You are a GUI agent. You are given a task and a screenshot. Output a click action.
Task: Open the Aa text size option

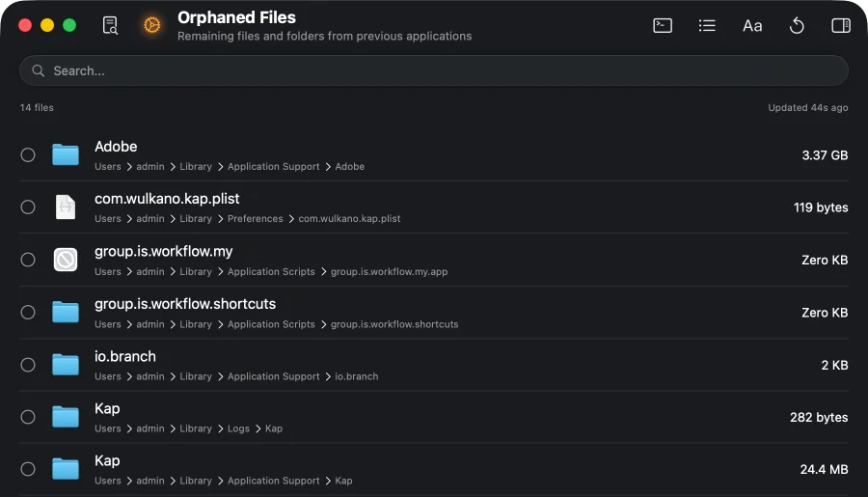tap(752, 25)
